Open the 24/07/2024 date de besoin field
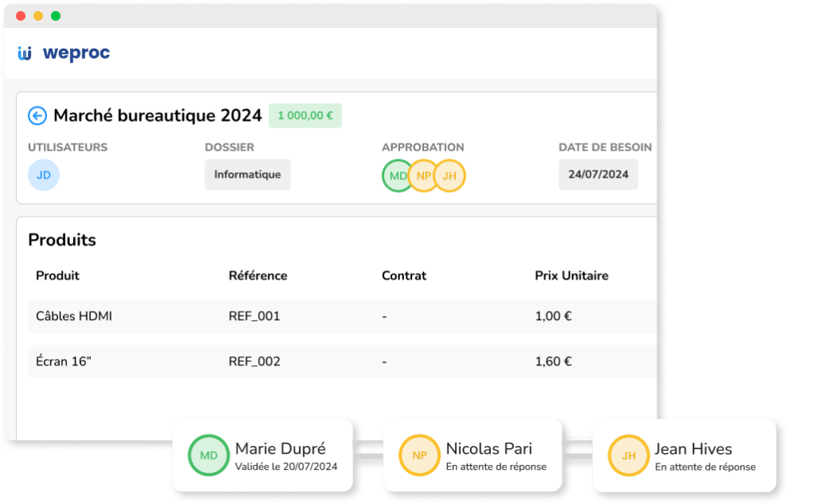Screen dimensions: 816x504 [x=598, y=174]
